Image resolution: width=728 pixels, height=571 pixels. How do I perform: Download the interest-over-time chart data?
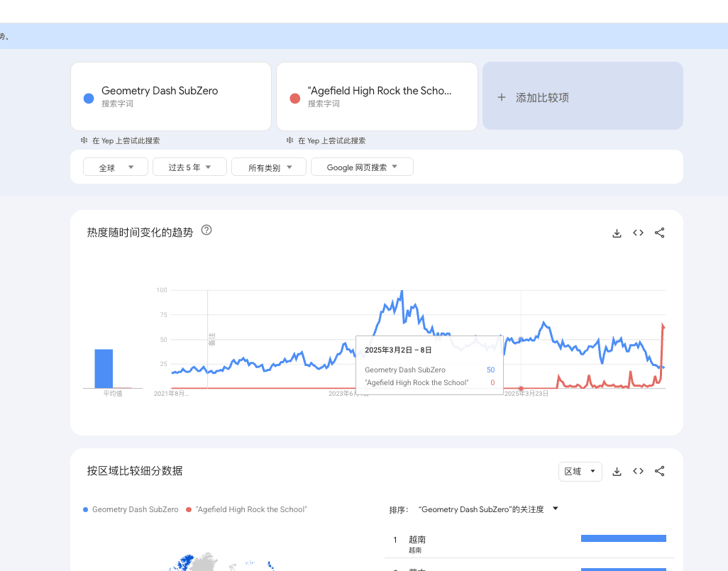617,233
